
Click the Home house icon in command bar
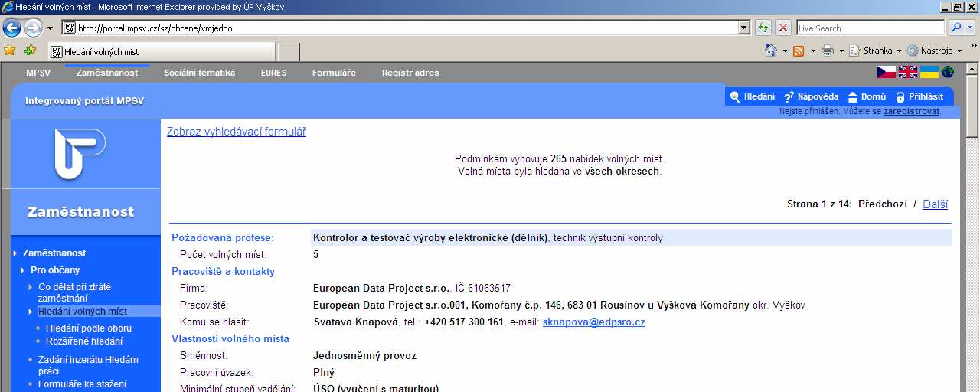(x=772, y=51)
